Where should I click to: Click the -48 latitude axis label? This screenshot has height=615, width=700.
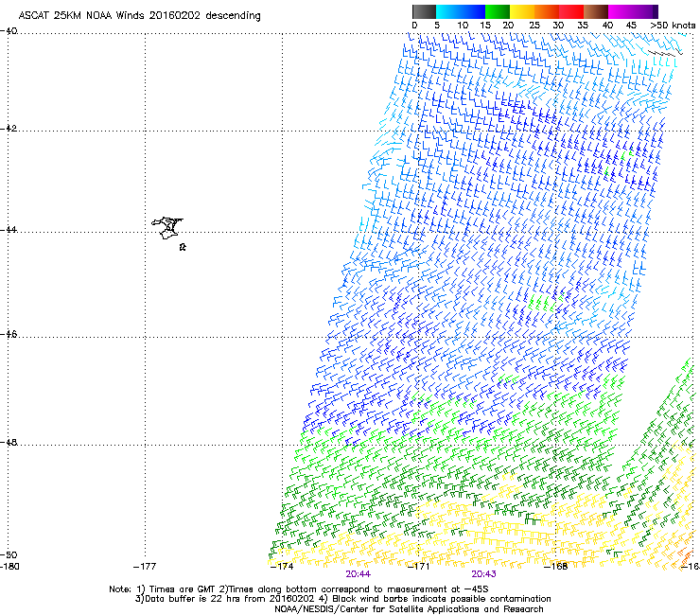click(9, 442)
